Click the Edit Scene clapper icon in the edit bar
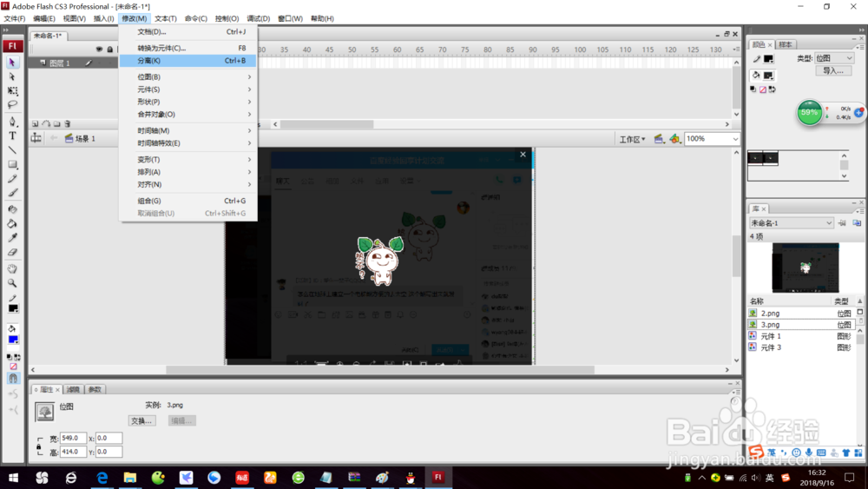 pyautogui.click(x=658, y=138)
